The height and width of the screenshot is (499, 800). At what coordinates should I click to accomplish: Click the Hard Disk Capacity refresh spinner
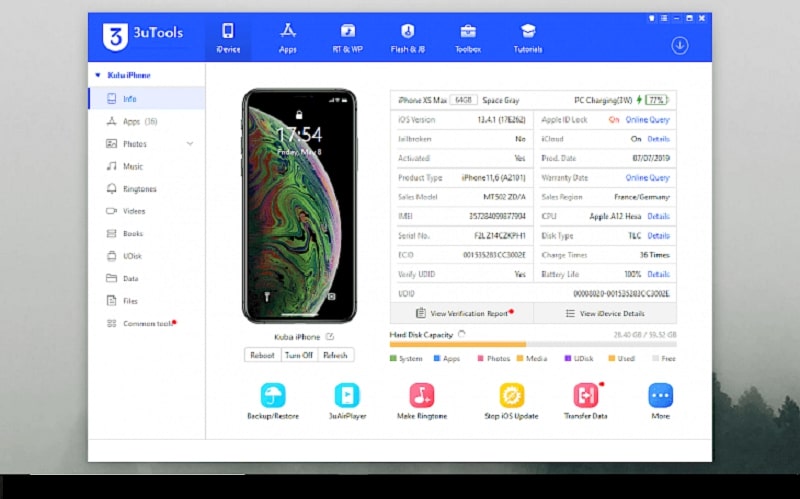click(x=461, y=334)
